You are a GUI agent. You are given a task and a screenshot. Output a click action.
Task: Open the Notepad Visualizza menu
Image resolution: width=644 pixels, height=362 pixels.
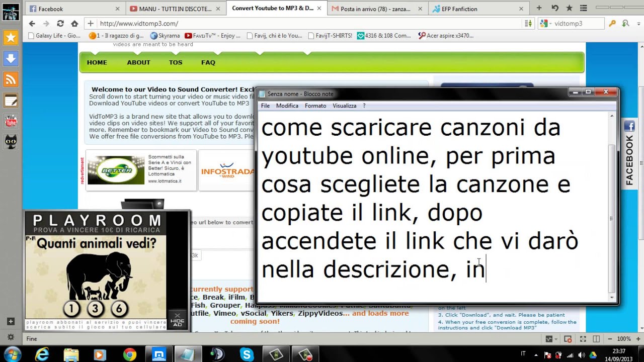click(x=345, y=106)
